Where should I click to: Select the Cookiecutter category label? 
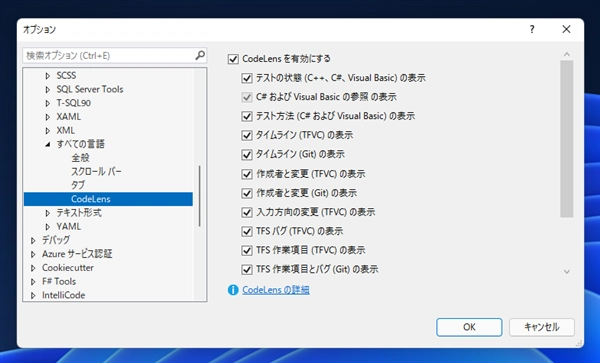[68, 268]
